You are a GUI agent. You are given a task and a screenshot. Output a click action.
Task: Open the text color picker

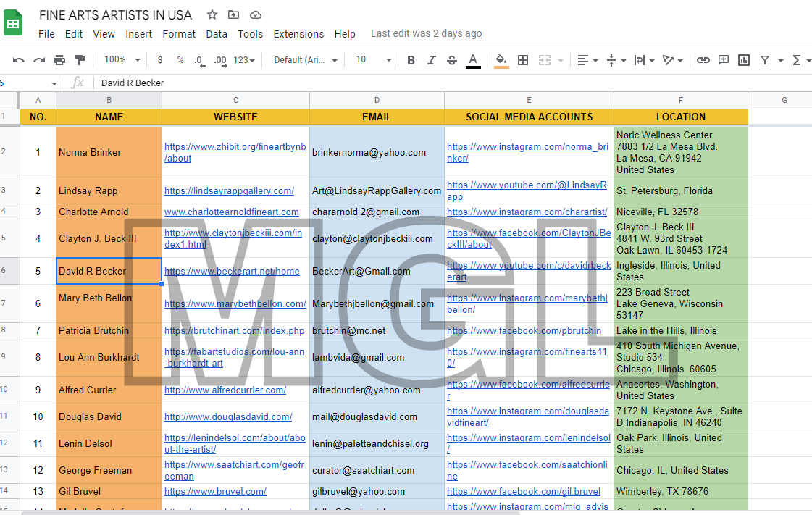coord(473,61)
